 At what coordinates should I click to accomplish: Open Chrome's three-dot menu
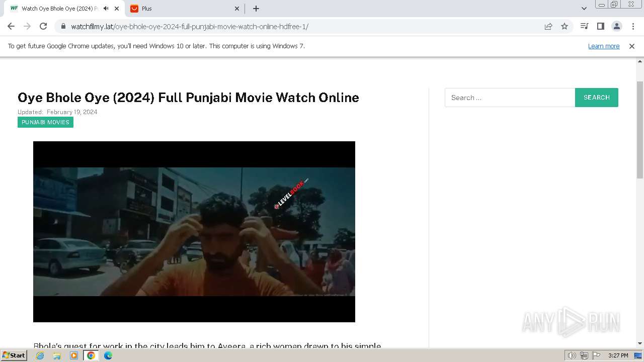tap(632, 26)
